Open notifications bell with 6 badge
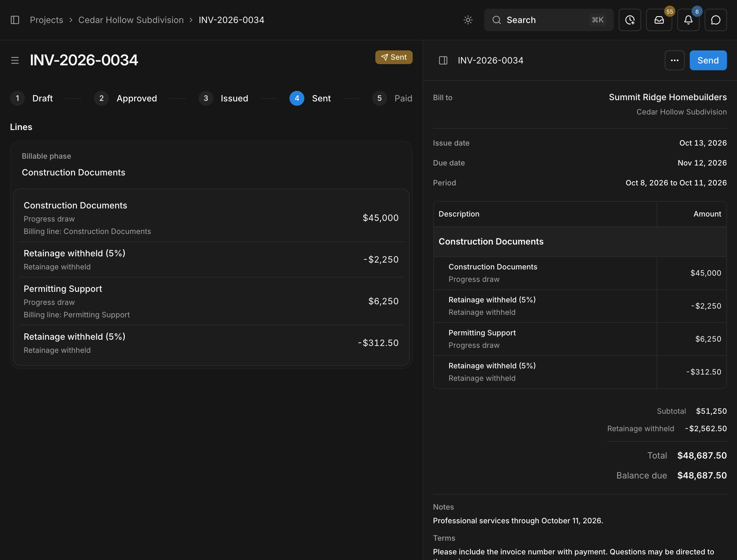Image resolution: width=737 pixels, height=560 pixels. tap(688, 20)
